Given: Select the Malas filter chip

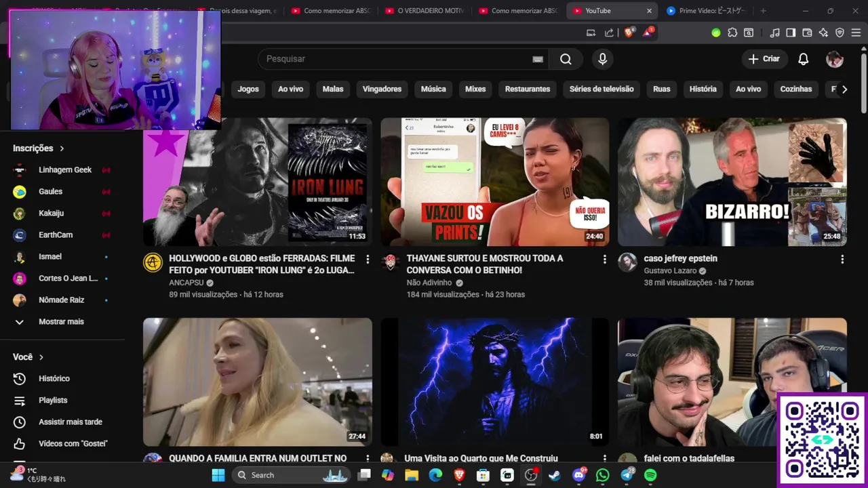Looking at the screenshot, I should click(333, 89).
